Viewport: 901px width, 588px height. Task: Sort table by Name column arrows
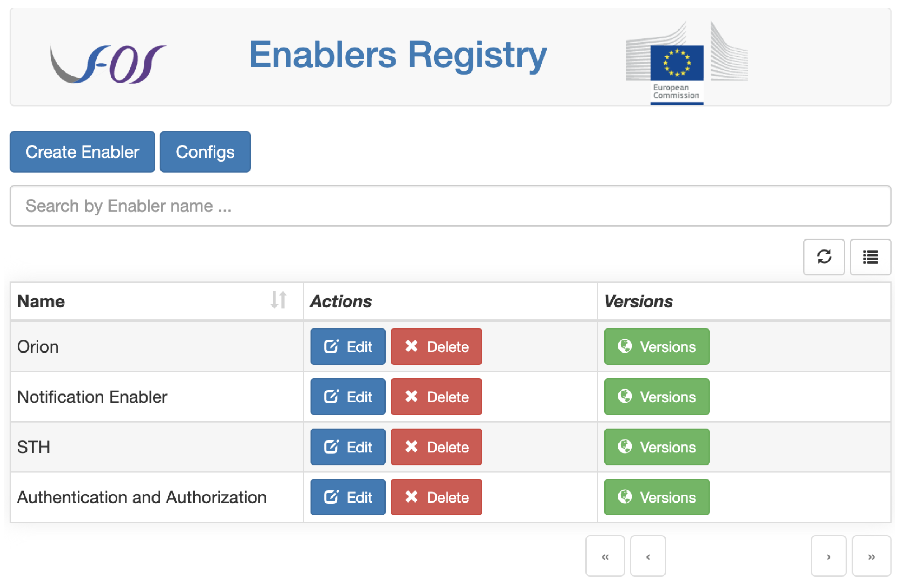(x=279, y=300)
